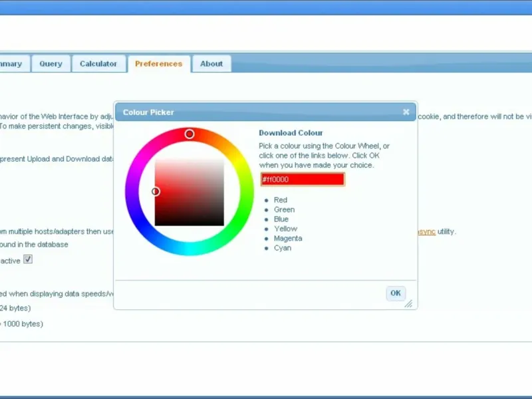532x399 pixels.
Task: Click inside the red shade square
Action: click(190, 192)
